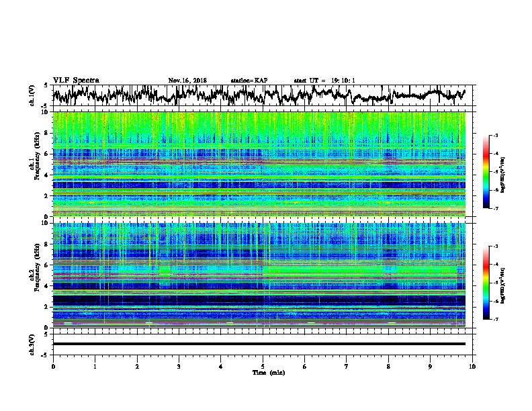
Task: Click time axis tick label "9"
Action: click(x=430, y=367)
